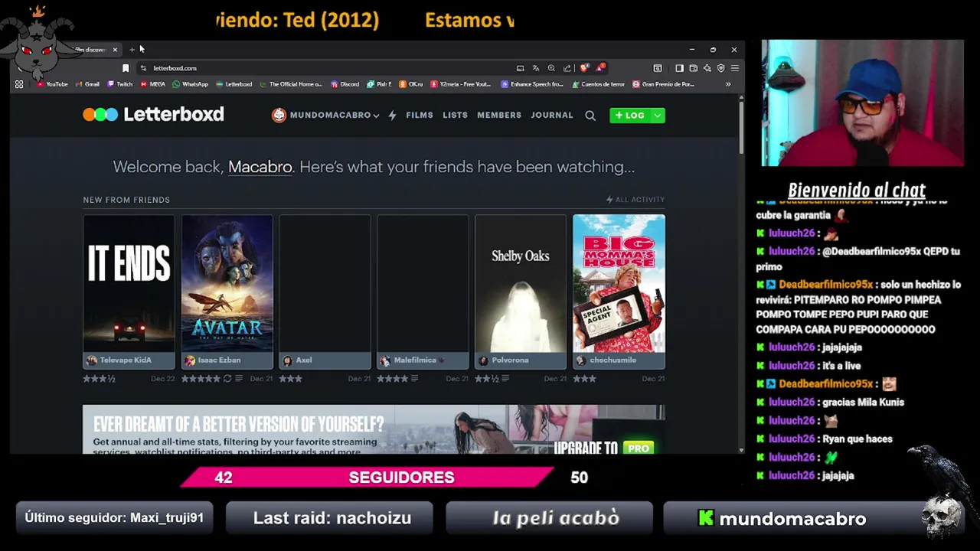
Task: Expand the MUNDOMACABRO account dropdown arrow
Action: (x=376, y=116)
